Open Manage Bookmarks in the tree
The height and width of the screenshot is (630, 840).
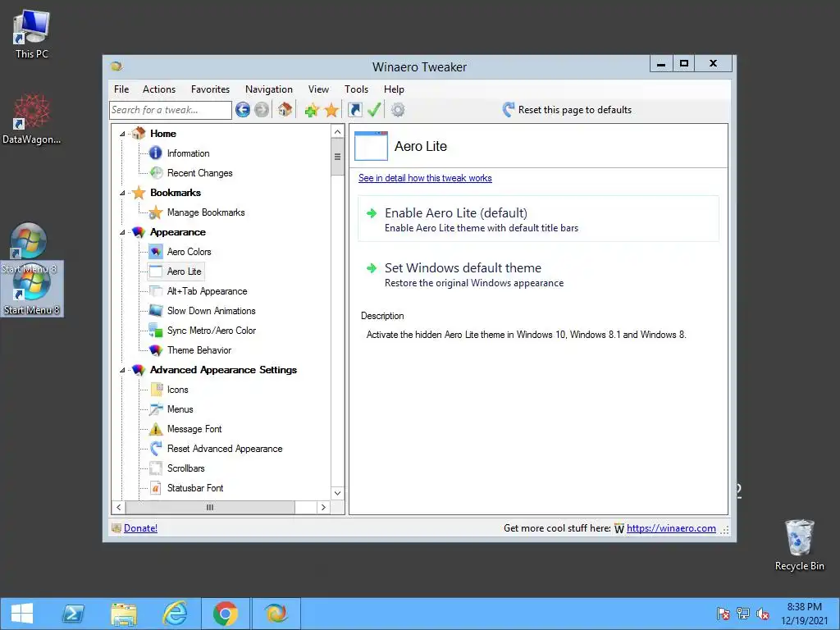point(206,212)
